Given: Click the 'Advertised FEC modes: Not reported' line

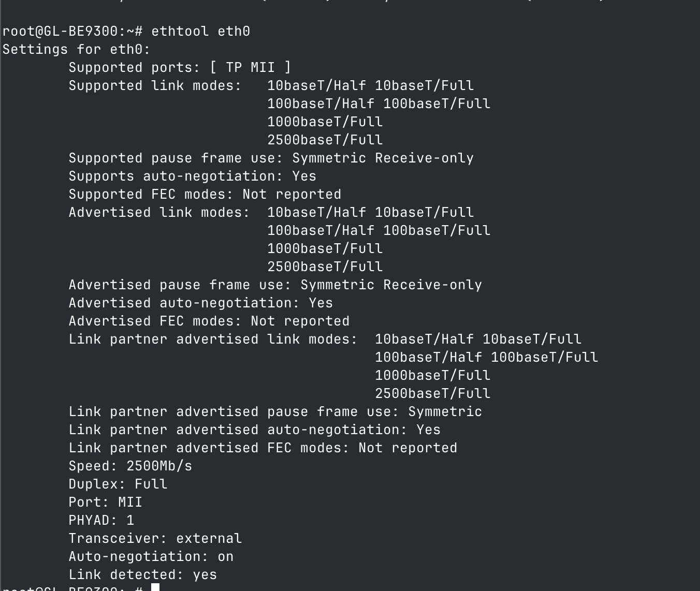Looking at the screenshot, I should (x=209, y=321).
